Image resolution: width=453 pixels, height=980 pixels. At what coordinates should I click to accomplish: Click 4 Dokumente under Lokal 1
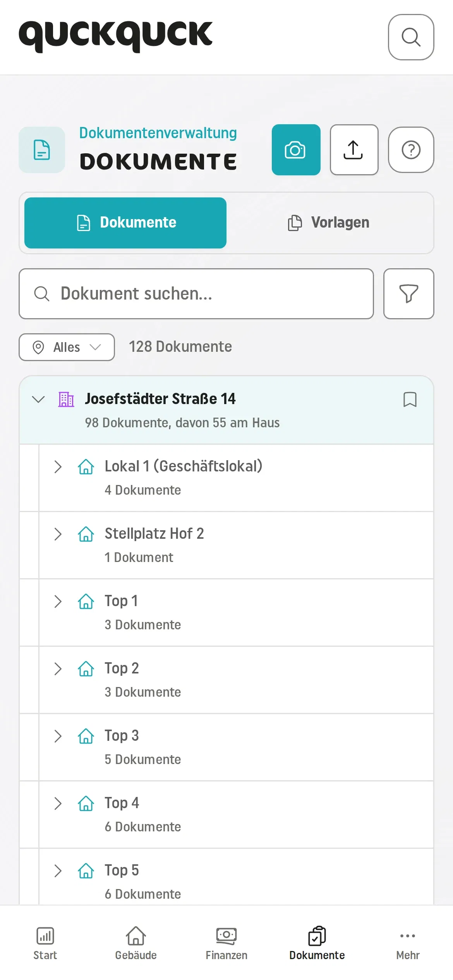[143, 490]
